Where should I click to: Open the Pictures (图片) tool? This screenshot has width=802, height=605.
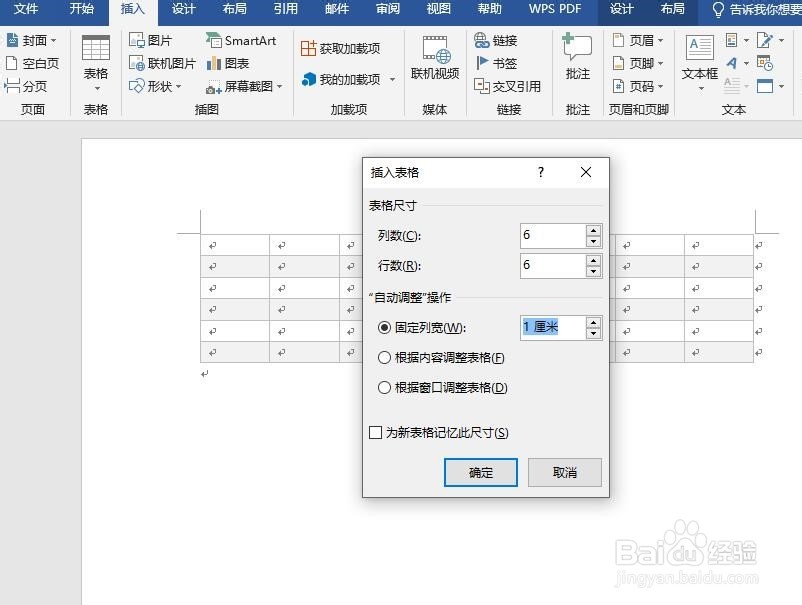coord(153,39)
